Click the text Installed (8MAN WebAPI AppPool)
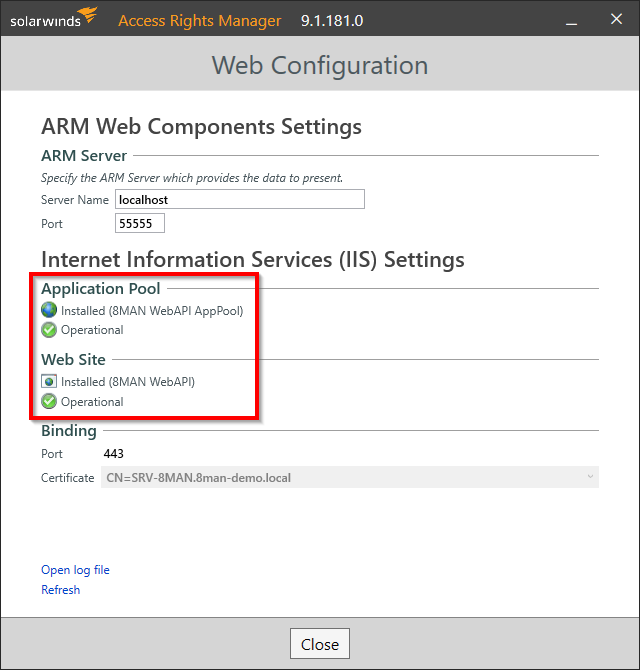The width and height of the screenshot is (640, 670). (x=152, y=311)
